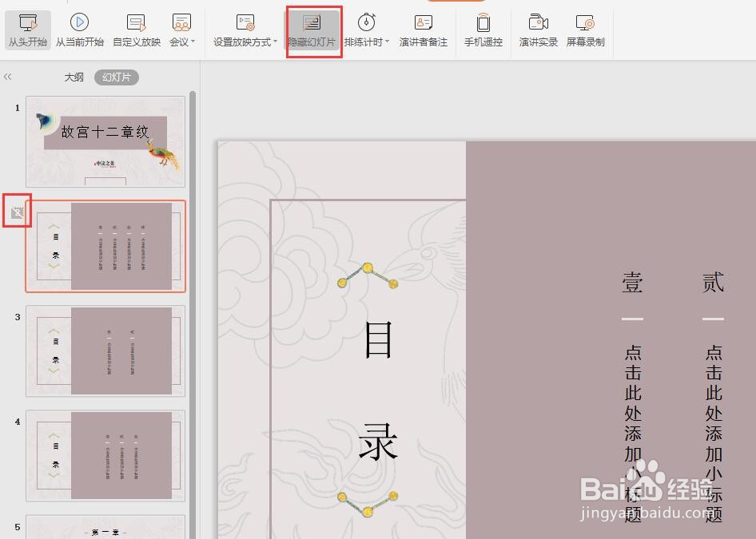Click the 目 character on the main slide
Image resolution: width=756 pixels, height=539 pixels.
pyautogui.click(x=378, y=340)
